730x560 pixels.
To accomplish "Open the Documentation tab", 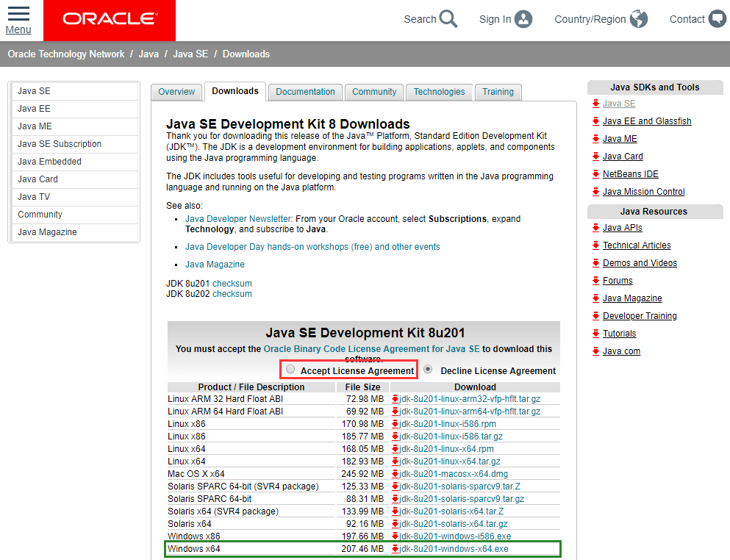I will coord(305,92).
